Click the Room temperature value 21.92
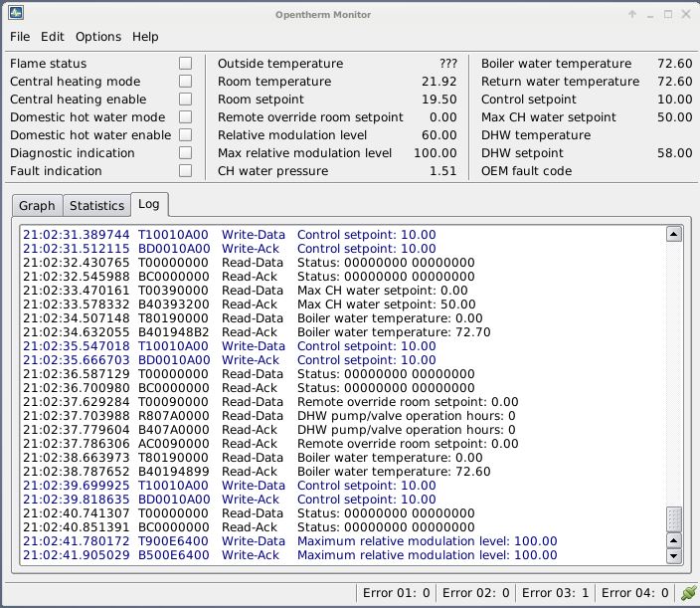 (439, 82)
